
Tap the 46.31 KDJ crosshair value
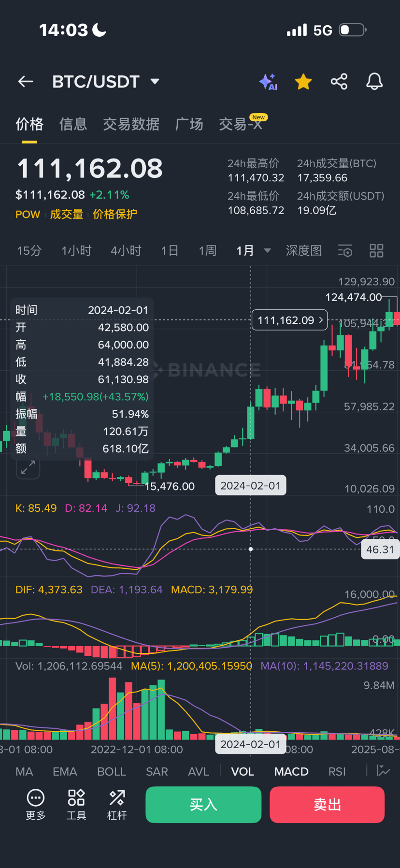click(380, 550)
